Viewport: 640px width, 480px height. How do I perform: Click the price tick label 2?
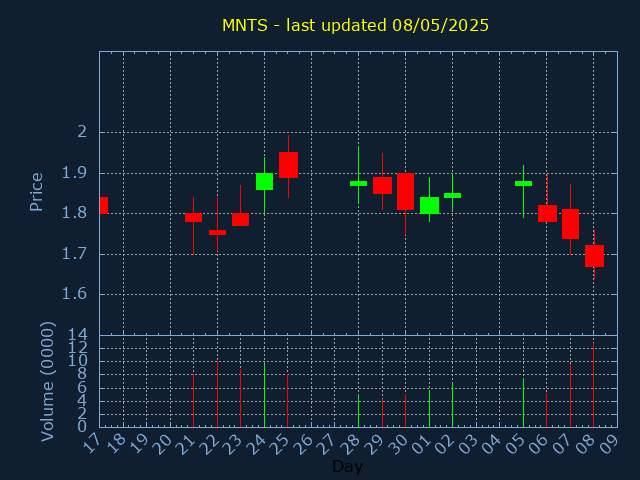82,132
